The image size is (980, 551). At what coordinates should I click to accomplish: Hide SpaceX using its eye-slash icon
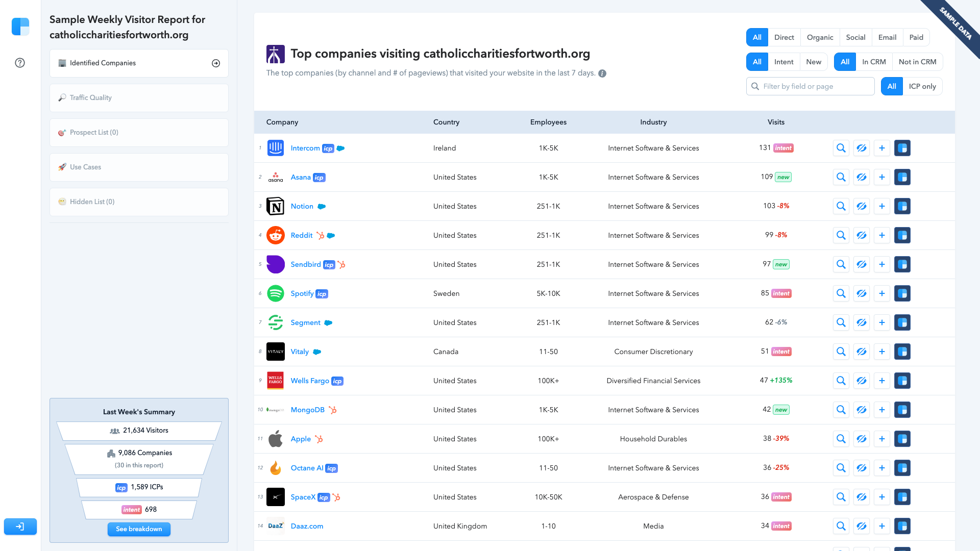tap(862, 497)
